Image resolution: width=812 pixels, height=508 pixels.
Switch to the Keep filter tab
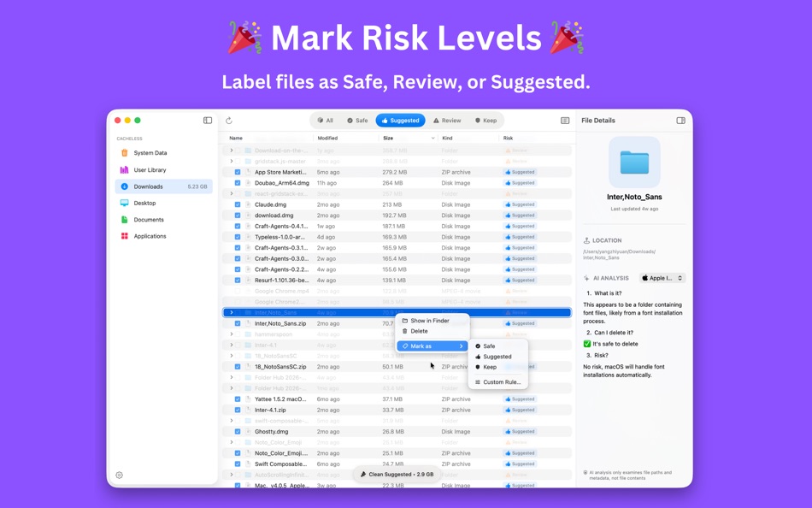[485, 121]
